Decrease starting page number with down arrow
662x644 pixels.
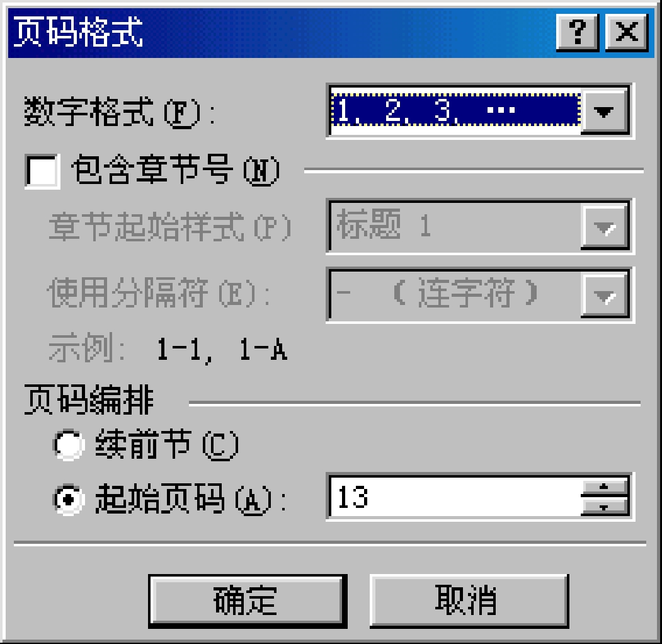point(605,507)
